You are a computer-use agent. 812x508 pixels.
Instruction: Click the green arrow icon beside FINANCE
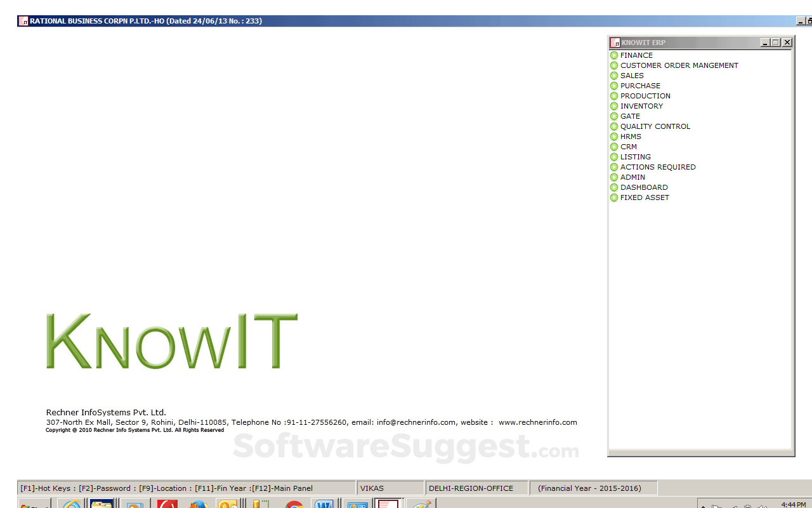point(614,55)
